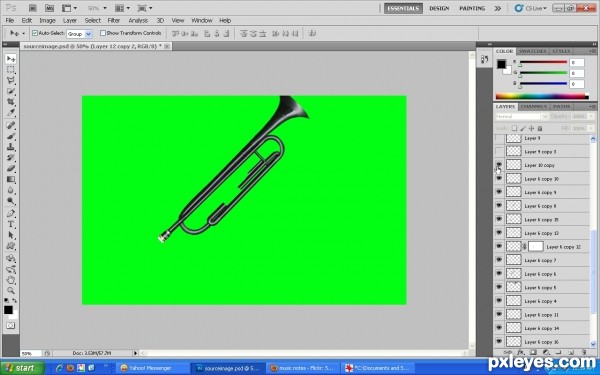Screen dimensions: 600x375
Task: Open the Filter menu
Action: click(114, 21)
